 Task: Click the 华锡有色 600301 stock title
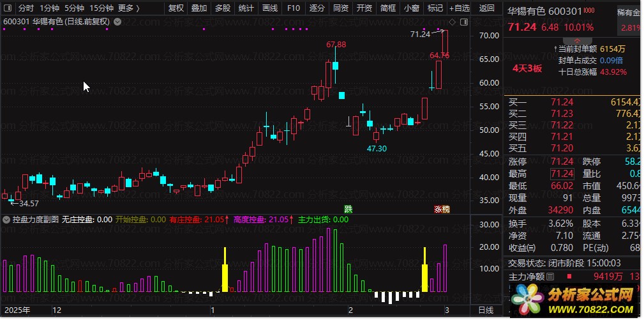[545, 11]
